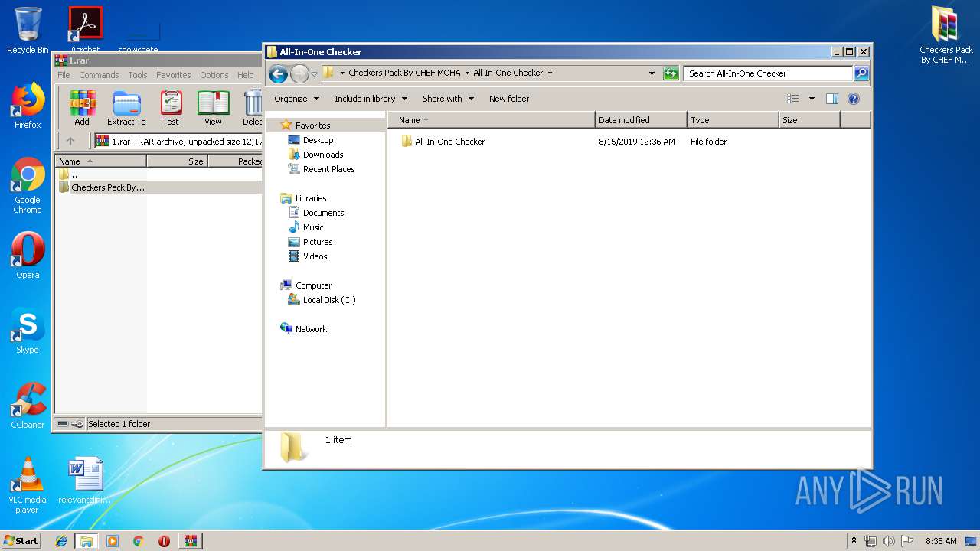Viewport: 980px width, 551px height.
Task: Change view with the Explorer views icon
Action: 793,99
